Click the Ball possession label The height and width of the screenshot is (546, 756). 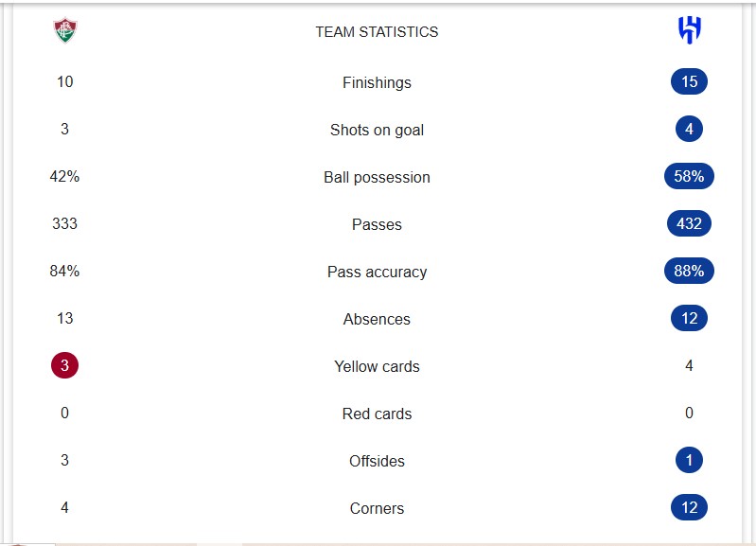(377, 177)
